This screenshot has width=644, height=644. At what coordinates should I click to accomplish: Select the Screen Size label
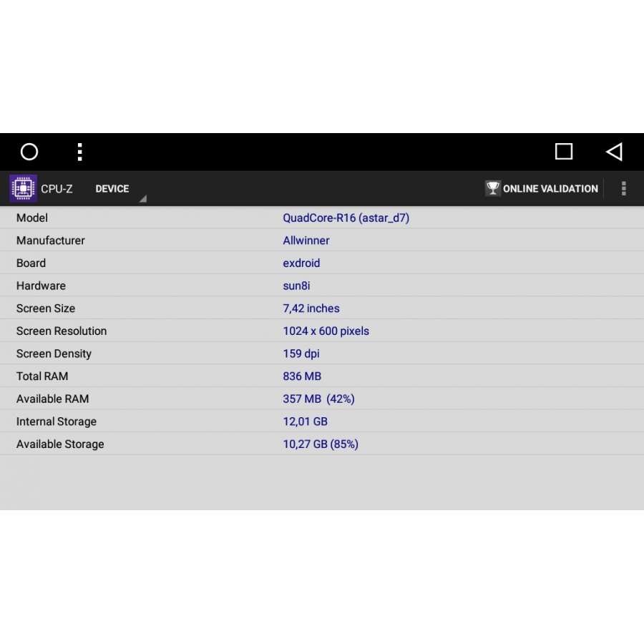click(x=46, y=308)
